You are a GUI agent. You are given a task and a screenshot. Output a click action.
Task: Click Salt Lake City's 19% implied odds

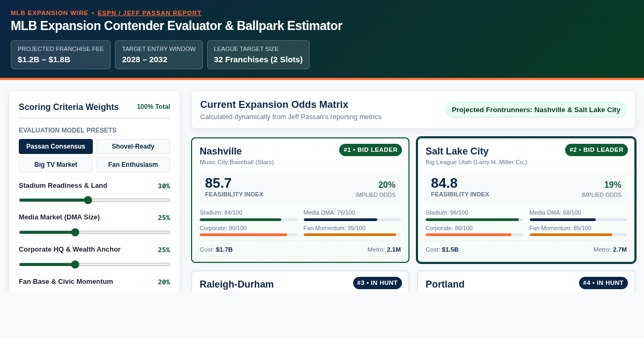coord(613,185)
